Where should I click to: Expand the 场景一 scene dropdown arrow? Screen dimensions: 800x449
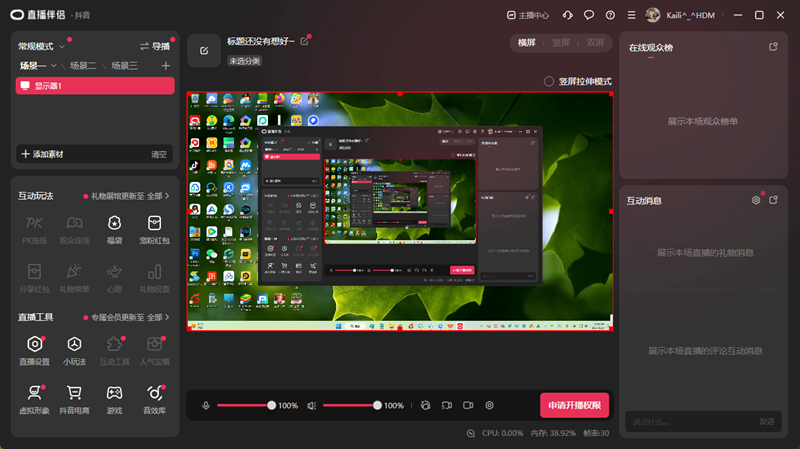coord(54,66)
